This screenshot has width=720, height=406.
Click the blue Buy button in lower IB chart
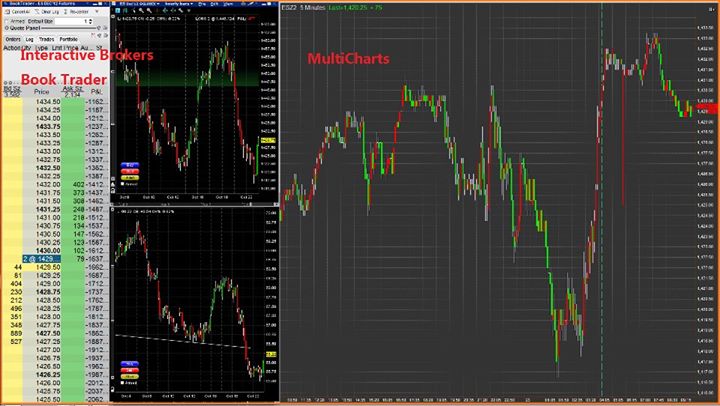(x=129, y=364)
